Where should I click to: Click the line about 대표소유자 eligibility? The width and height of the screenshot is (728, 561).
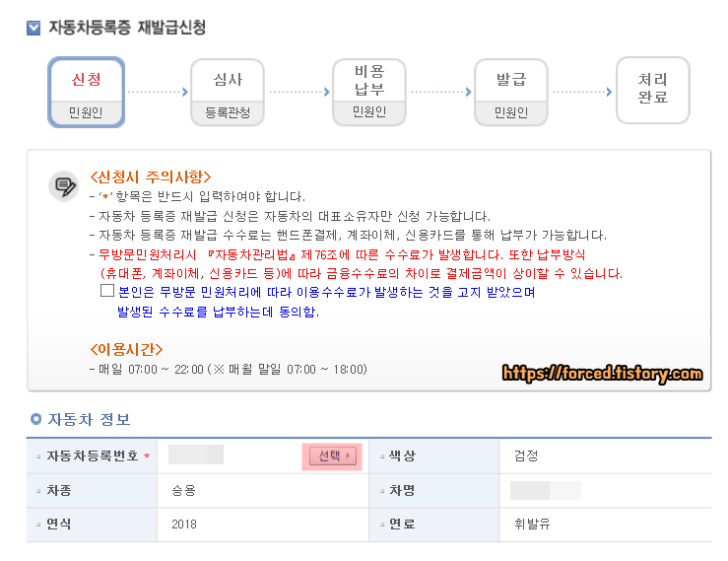tap(291, 216)
